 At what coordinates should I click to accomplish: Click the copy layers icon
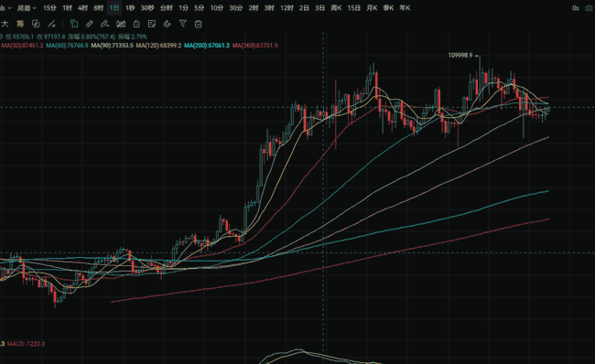pyautogui.click(x=74, y=24)
